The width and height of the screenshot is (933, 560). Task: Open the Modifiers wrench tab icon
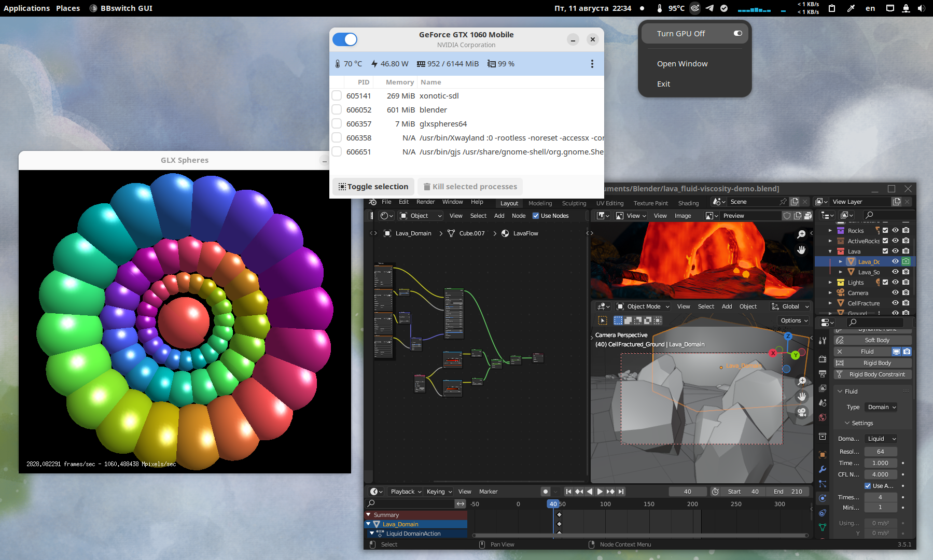[823, 469]
